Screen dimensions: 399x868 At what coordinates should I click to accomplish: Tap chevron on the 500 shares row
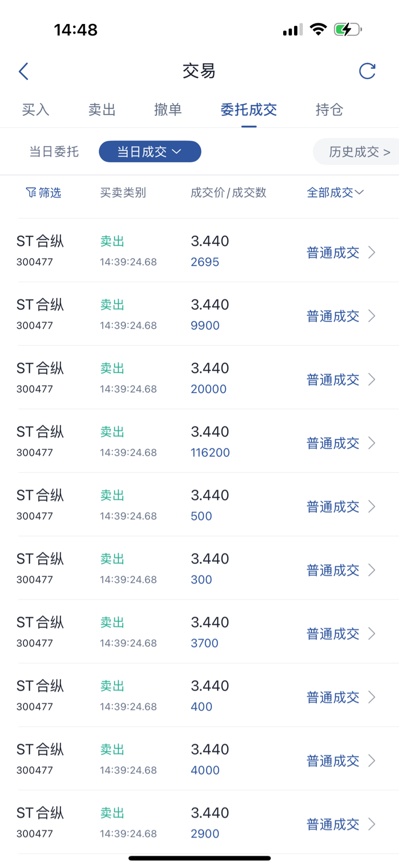point(372,507)
